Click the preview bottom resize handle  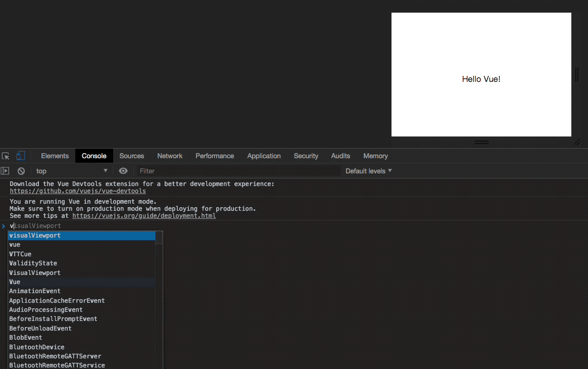[x=481, y=142]
